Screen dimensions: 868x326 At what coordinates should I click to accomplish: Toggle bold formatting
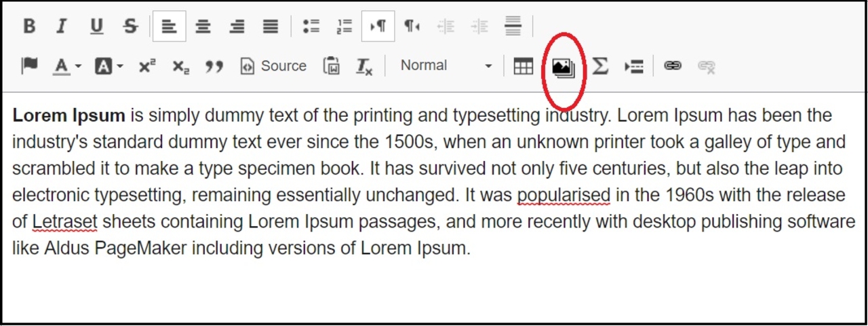coord(28,26)
